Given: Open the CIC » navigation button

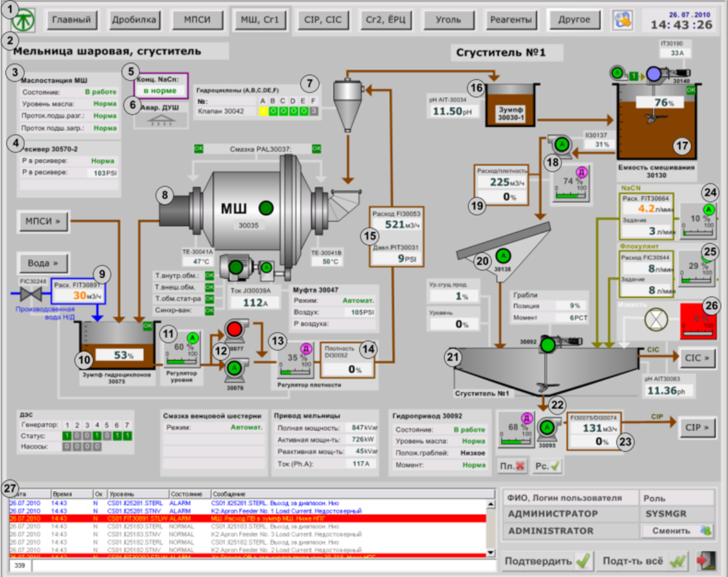Looking at the screenshot, I should point(697,358).
